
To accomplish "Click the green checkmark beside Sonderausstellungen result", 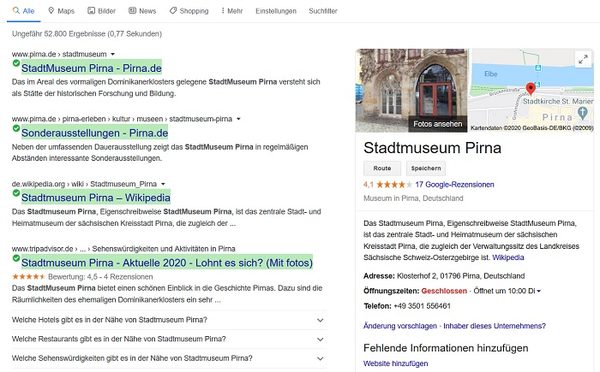I will pos(16,128).
